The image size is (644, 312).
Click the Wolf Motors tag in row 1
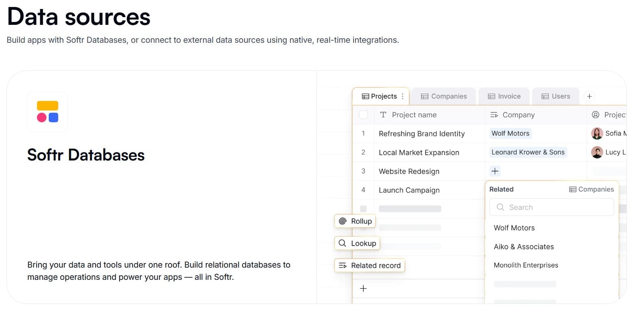(511, 133)
